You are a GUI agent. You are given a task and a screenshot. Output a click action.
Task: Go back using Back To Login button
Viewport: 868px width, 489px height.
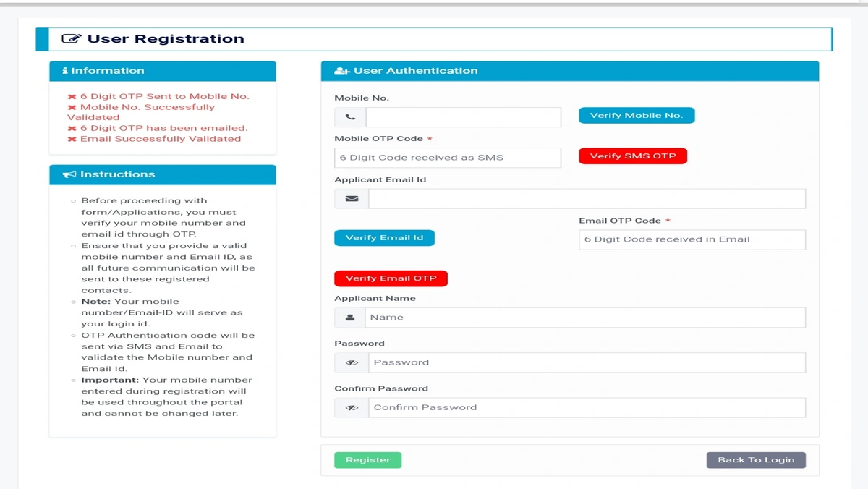[x=755, y=460]
